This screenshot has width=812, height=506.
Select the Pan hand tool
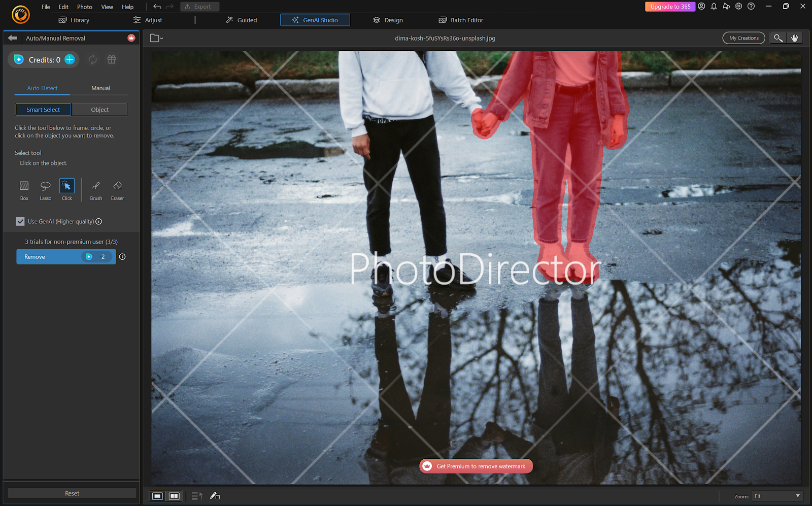[x=795, y=38]
